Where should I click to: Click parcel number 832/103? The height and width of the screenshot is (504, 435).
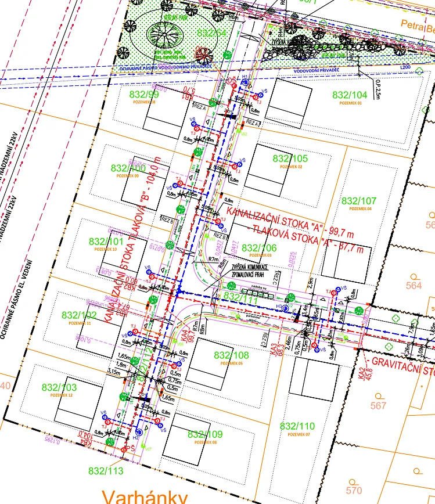pyautogui.click(x=59, y=387)
